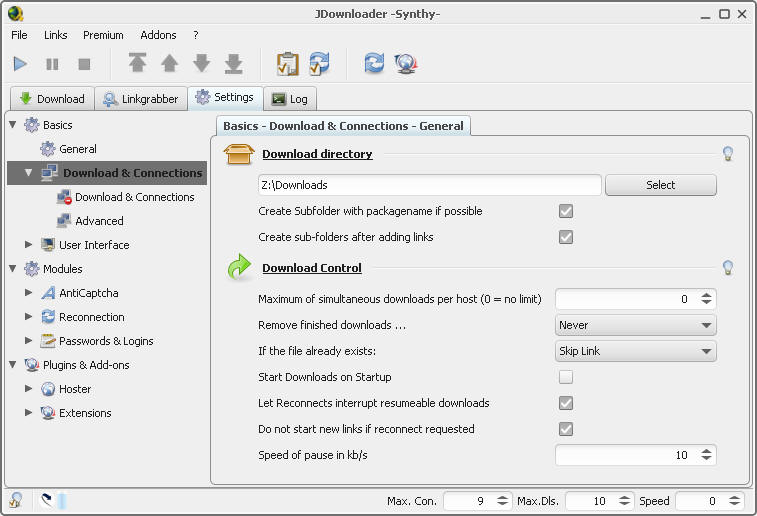Open the File menu
757x516 pixels.
tap(19, 35)
